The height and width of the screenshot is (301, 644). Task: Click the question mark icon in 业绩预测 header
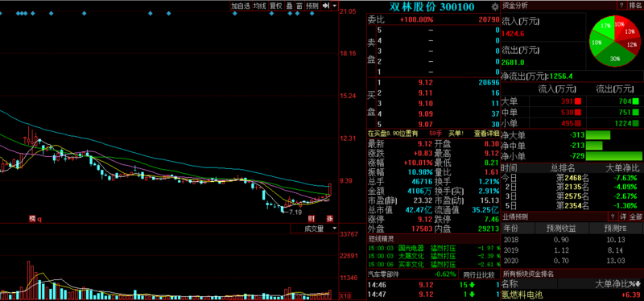point(613,216)
